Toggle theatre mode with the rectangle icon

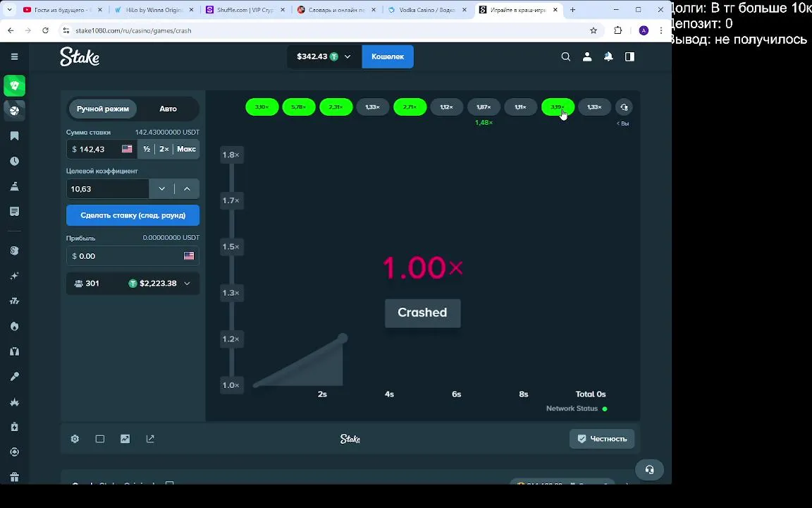pyautogui.click(x=100, y=439)
